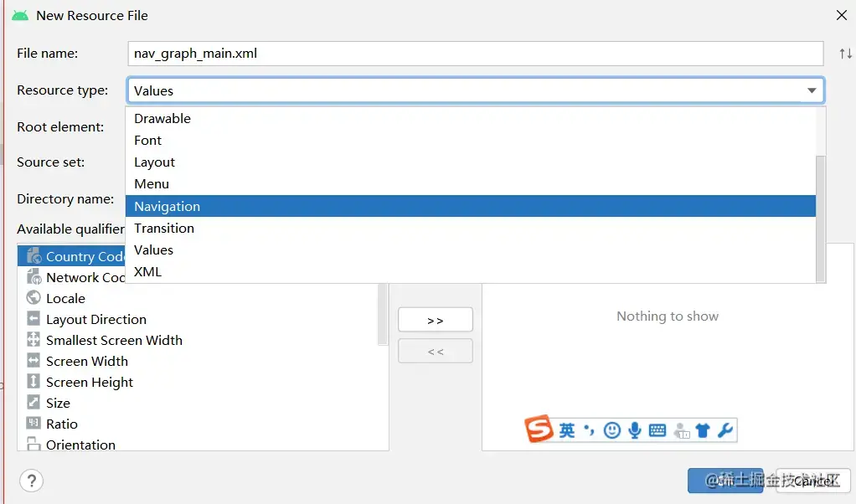Select the Screen Width qualifier text
Image resolution: width=856 pixels, height=504 pixels.
pyautogui.click(x=87, y=361)
